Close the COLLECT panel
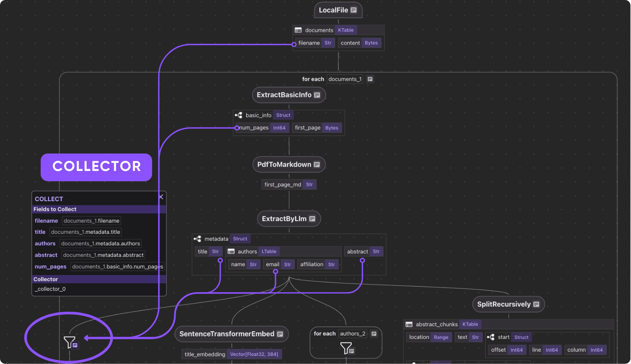This screenshot has height=364, width=631. point(161,197)
